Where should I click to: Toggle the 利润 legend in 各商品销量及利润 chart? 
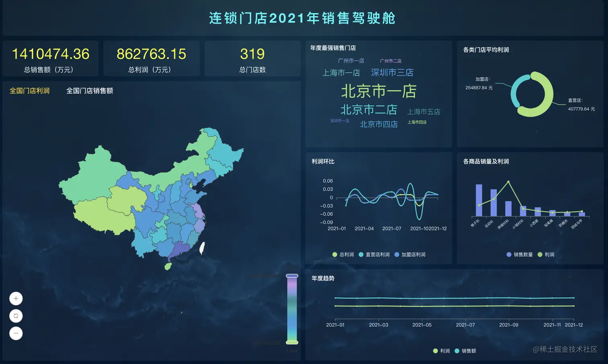click(x=546, y=254)
